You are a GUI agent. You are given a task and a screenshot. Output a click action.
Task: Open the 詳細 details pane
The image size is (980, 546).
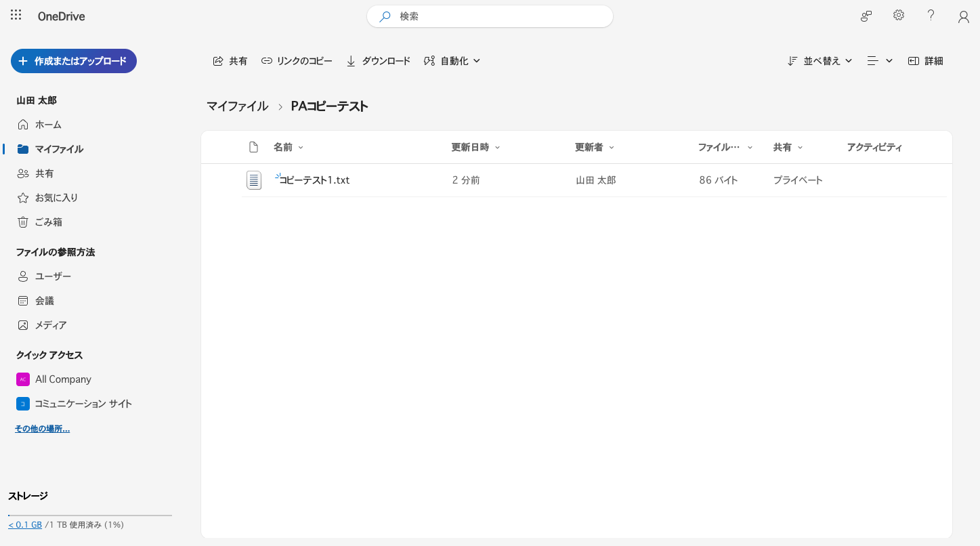coord(926,61)
